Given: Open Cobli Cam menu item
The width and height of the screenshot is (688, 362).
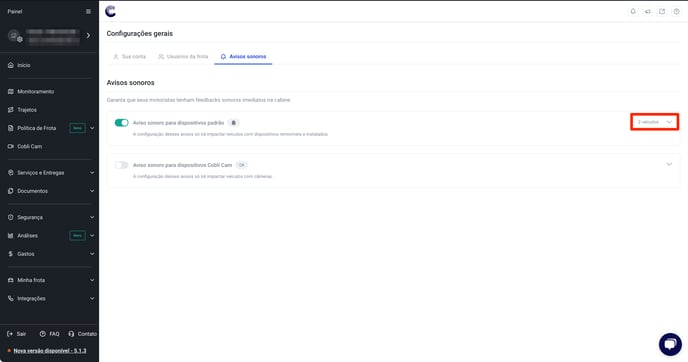Looking at the screenshot, I should tap(29, 146).
